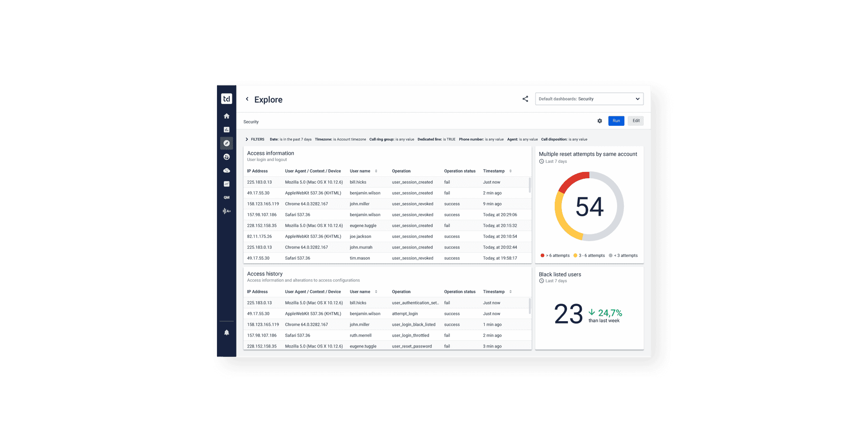Click the Run button

pyautogui.click(x=616, y=121)
